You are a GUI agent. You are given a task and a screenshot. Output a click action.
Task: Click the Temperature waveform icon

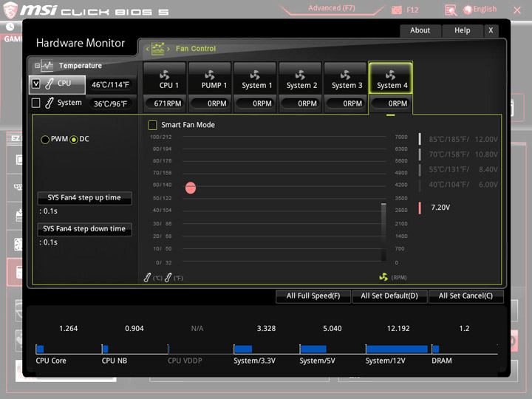pos(47,66)
